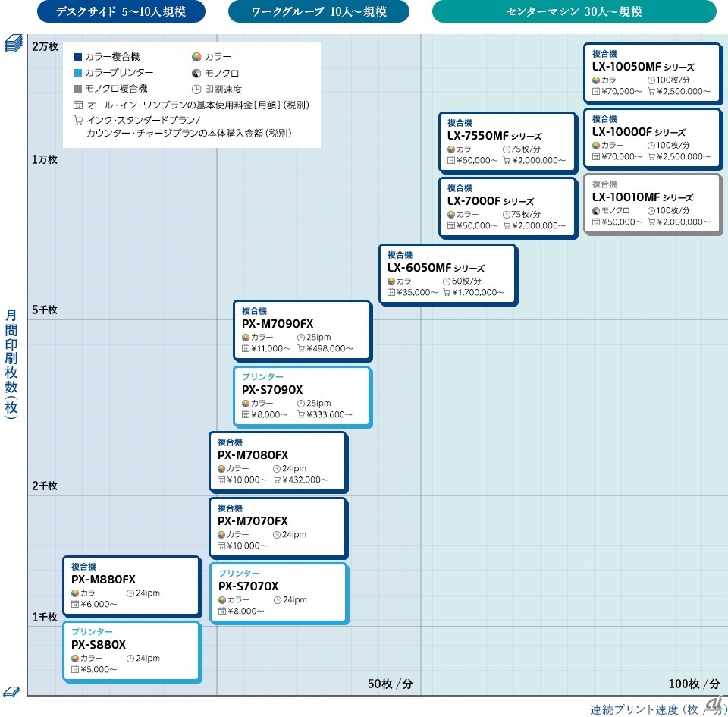
Task: Click the プリンター label on PX-S880X card
Action: [92, 631]
